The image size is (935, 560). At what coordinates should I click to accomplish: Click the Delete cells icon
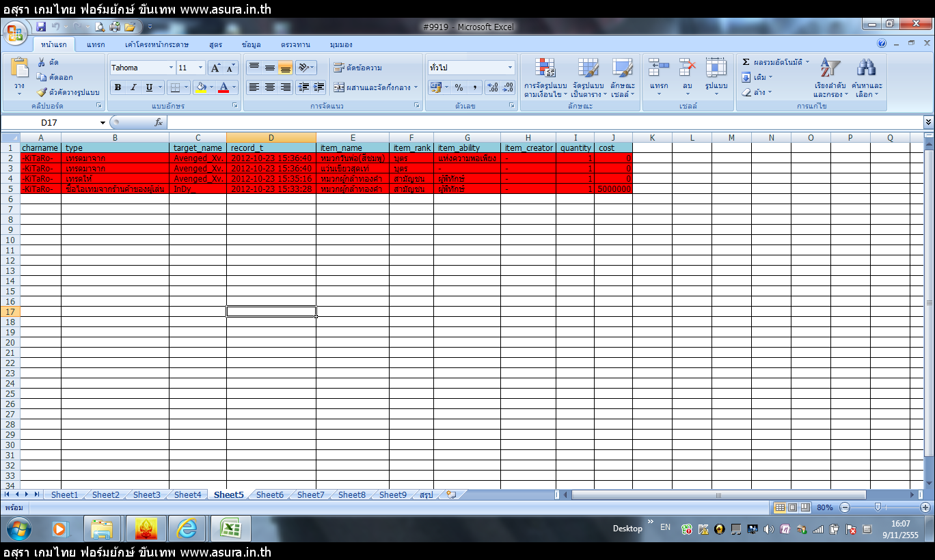point(687,68)
